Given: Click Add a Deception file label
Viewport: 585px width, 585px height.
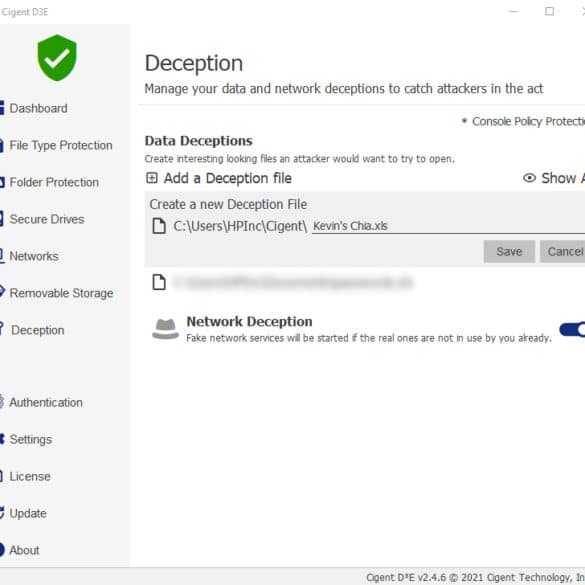Looking at the screenshot, I should (x=228, y=178).
